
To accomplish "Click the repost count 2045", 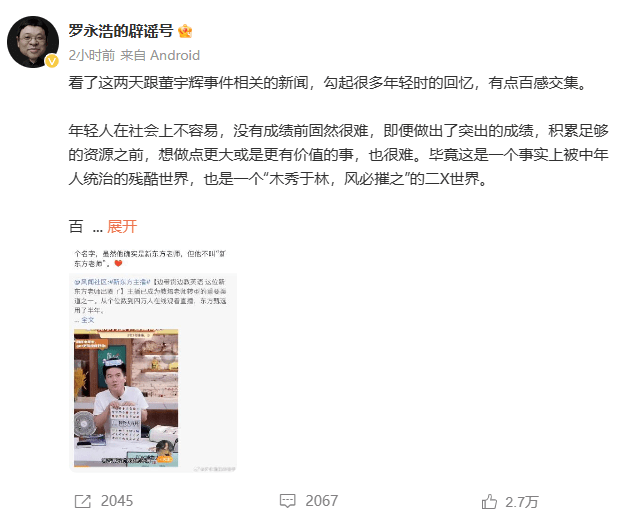I will click(x=117, y=501).
